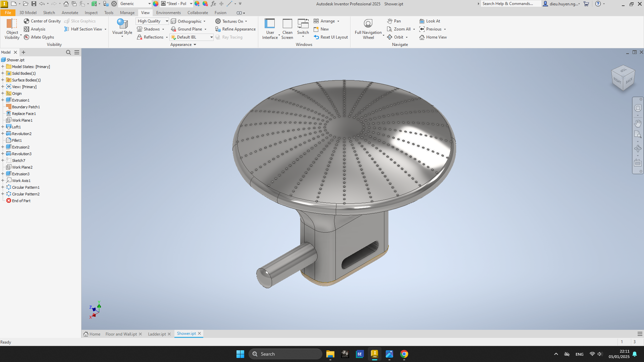Click the Visual Style sphere icon
Screen dimensions: 644x362
[x=122, y=23]
